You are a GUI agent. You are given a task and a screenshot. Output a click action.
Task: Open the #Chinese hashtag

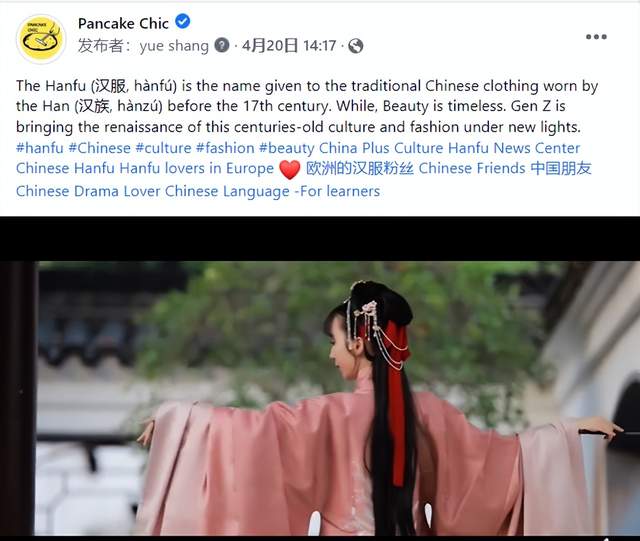point(100,148)
